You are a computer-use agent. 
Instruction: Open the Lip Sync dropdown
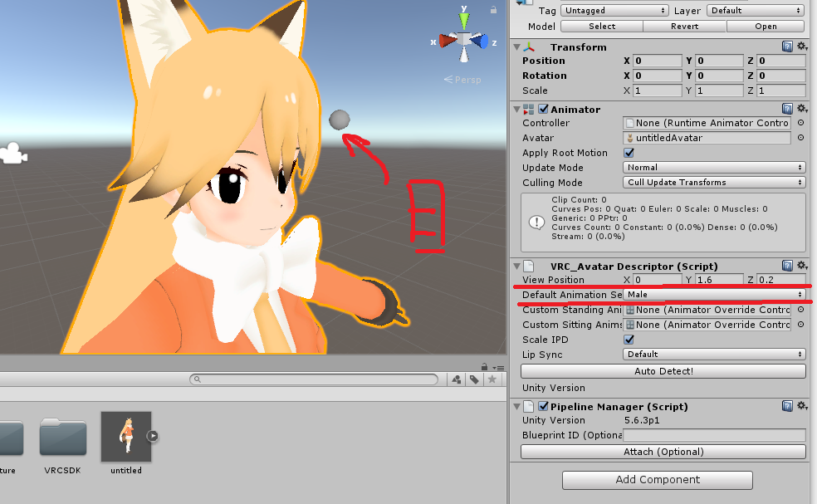[x=714, y=355]
